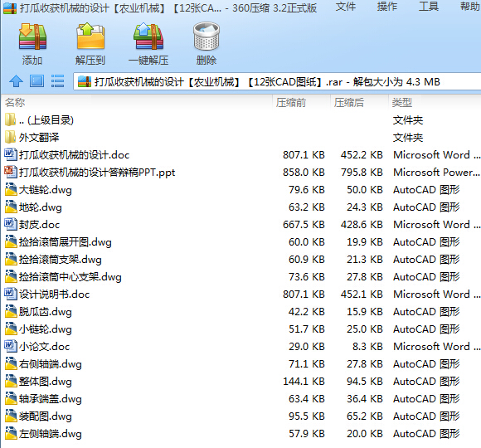Screen dimensions: 481x448
Task: Click the 解压到 (Extract to) folder icon
Action: pyautogui.click(x=90, y=37)
